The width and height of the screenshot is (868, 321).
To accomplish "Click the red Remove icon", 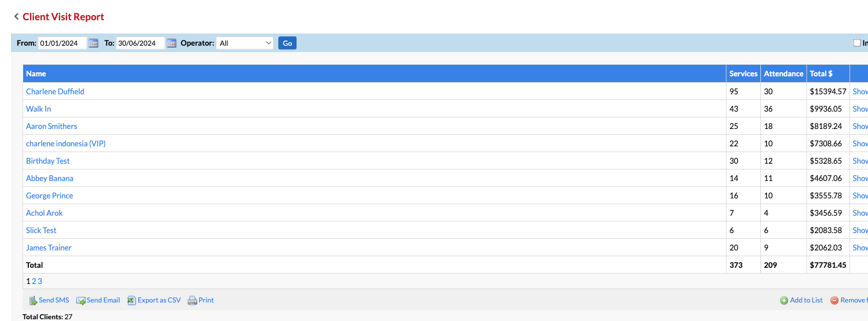I will [834, 301].
